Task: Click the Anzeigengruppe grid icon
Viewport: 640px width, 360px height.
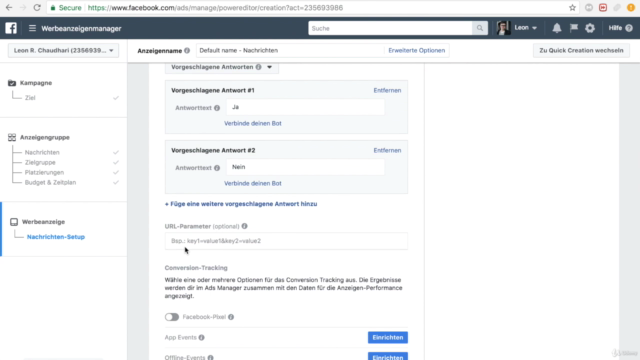Action: pyautogui.click(x=12, y=138)
